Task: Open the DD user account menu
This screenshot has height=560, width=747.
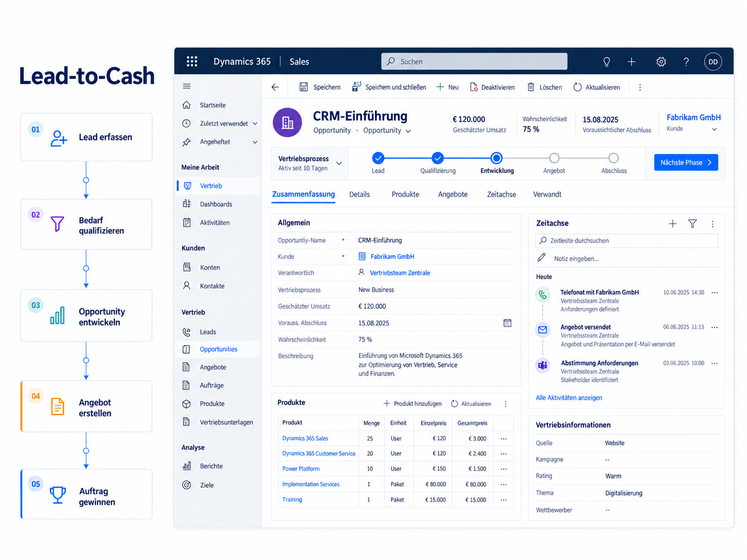Action: click(713, 62)
